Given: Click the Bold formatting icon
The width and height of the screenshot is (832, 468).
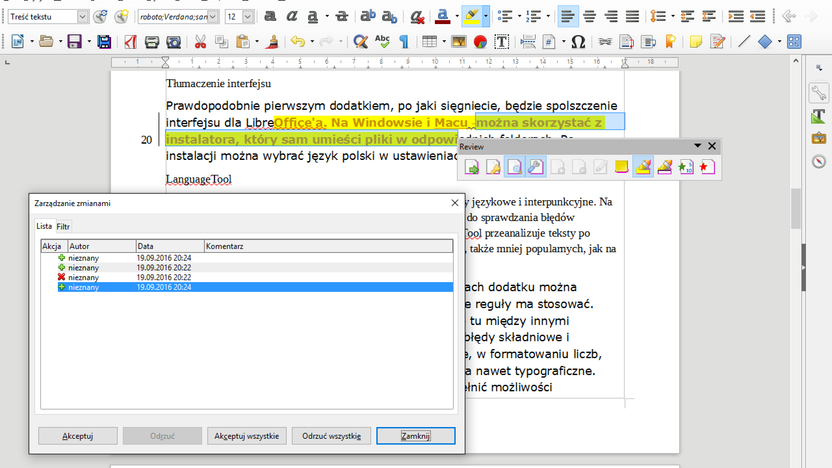Looking at the screenshot, I should point(270,16).
